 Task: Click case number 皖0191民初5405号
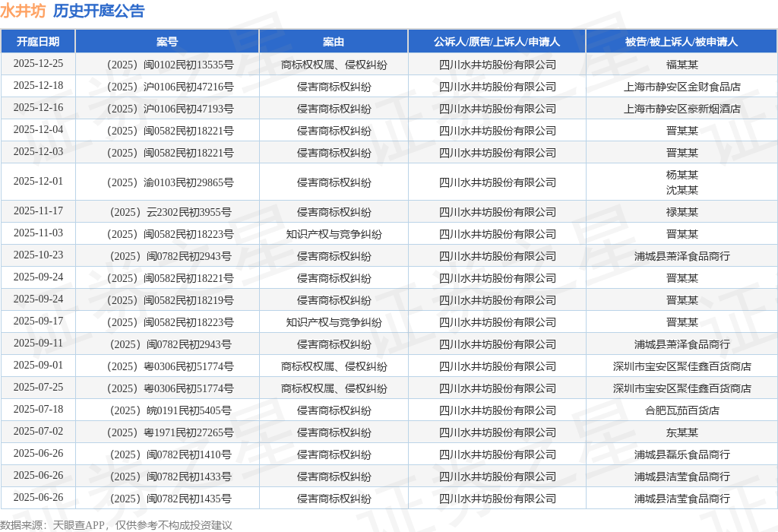[170, 410]
